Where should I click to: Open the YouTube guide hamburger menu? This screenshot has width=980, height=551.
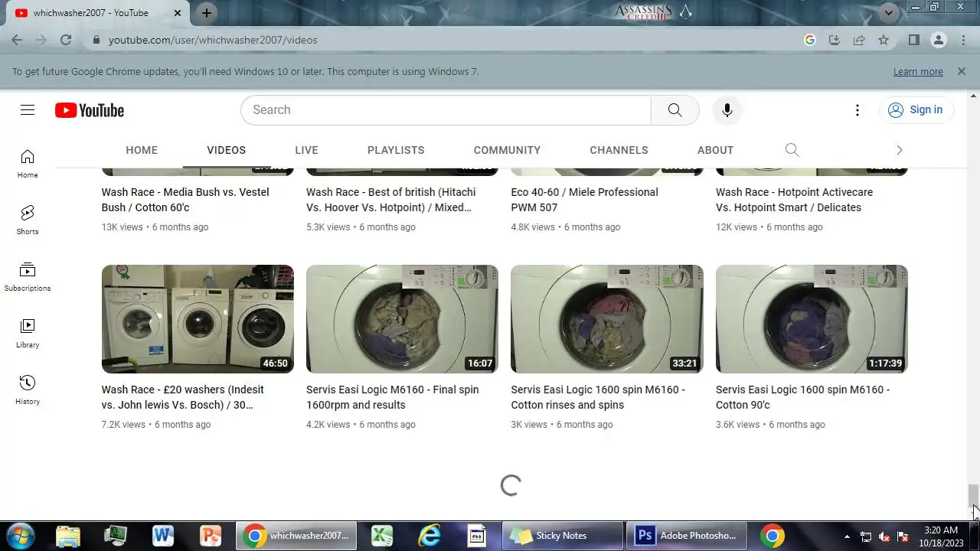pyautogui.click(x=28, y=110)
